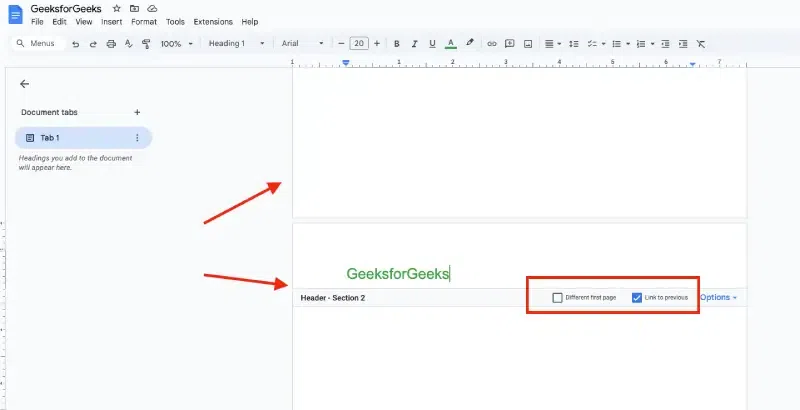Enable Different first page checkbox
800x410 pixels.
coord(558,297)
